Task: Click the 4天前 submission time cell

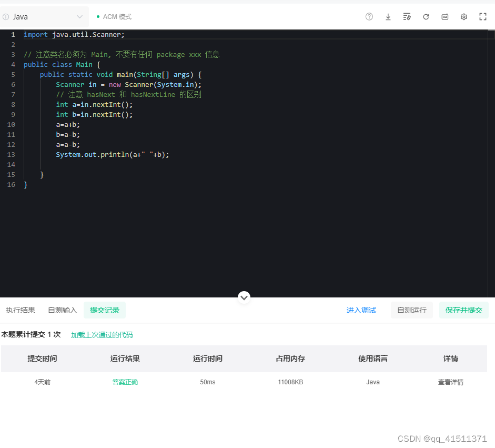Action: coord(42,382)
